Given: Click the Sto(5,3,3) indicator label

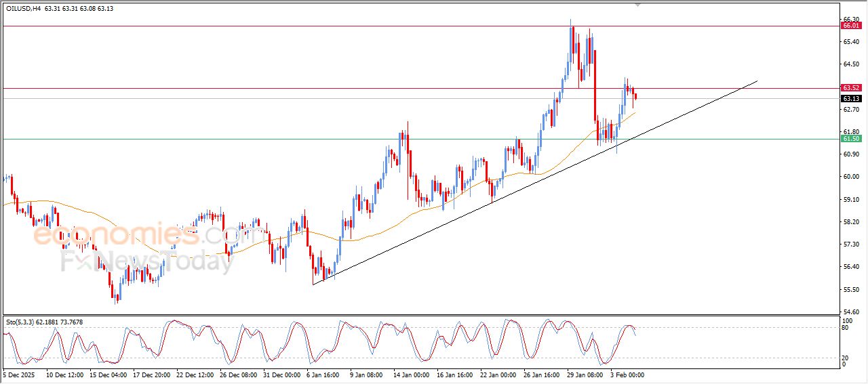Looking at the screenshot, I should [x=20, y=323].
